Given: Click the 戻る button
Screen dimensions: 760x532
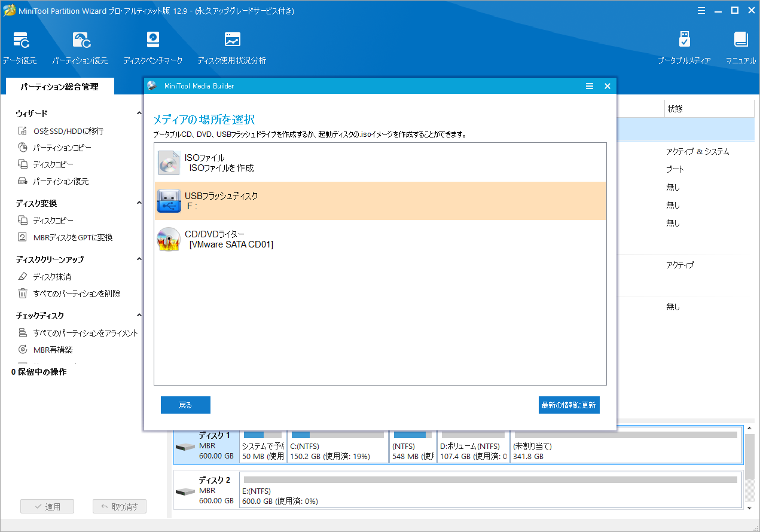Looking at the screenshot, I should [x=185, y=405].
